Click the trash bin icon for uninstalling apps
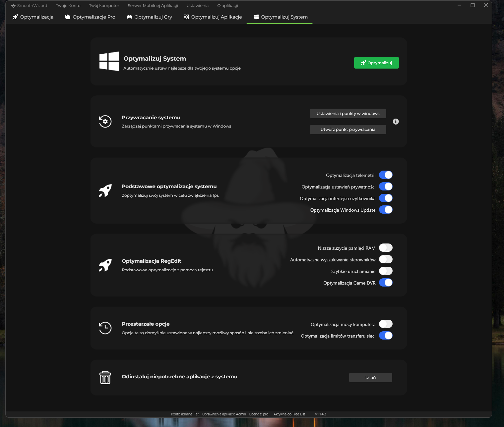This screenshot has height=427, width=504. pyautogui.click(x=105, y=378)
